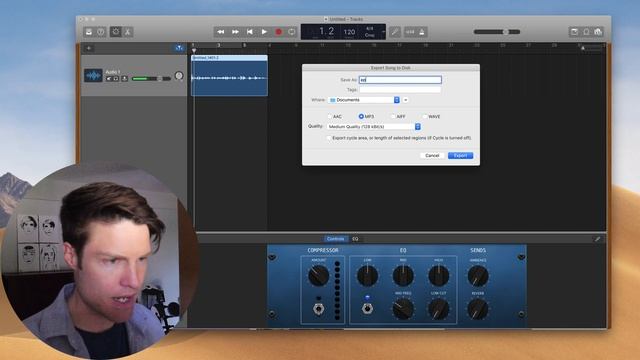640x360 pixels.
Task: Click the track header filter button
Action: tap(179, 48)
